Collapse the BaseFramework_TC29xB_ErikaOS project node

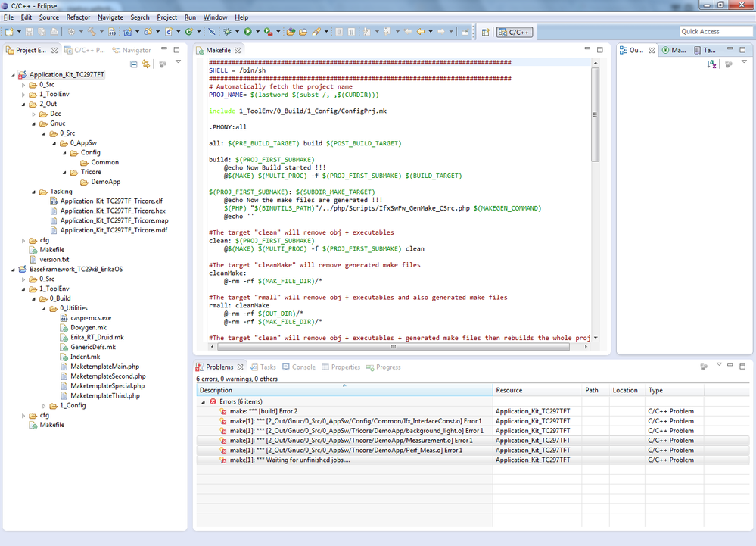pyautogui.click(x=13, y=270)
